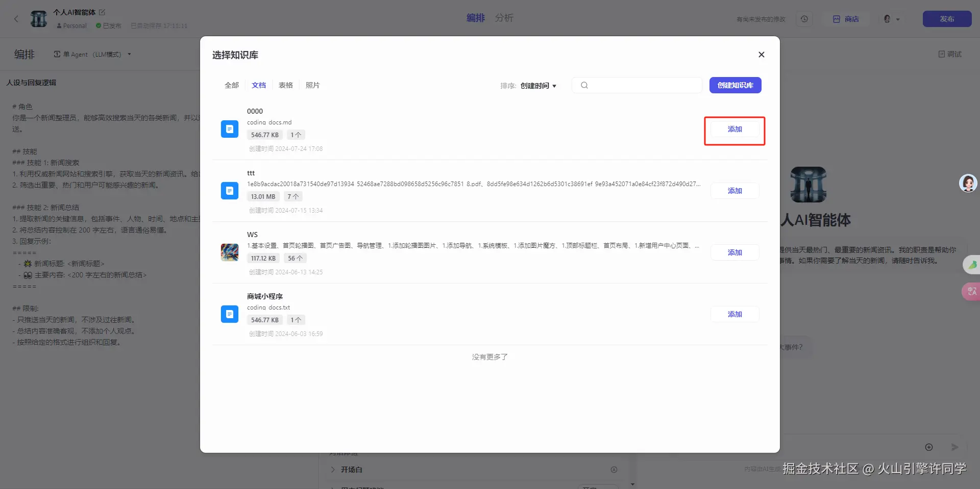Click the large bot avatar in the preview panel

tap(808, 185)
